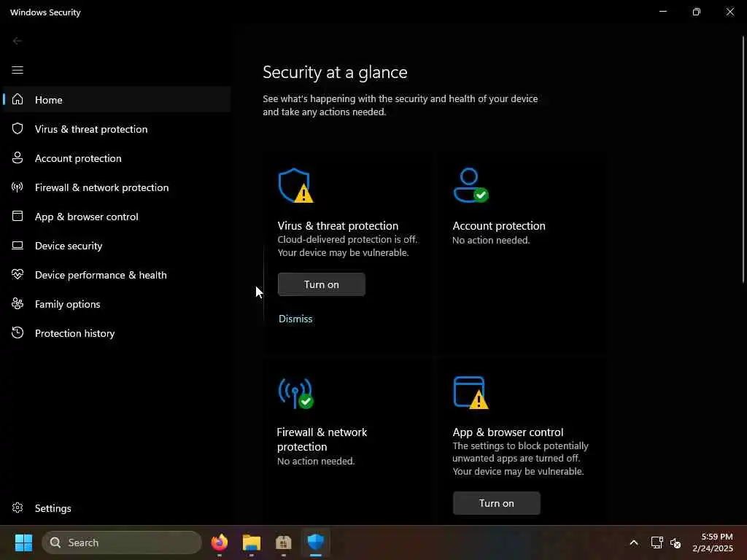Navigate to Firewall & network protection
Screen dimensions: 747x560
point(117,187)
